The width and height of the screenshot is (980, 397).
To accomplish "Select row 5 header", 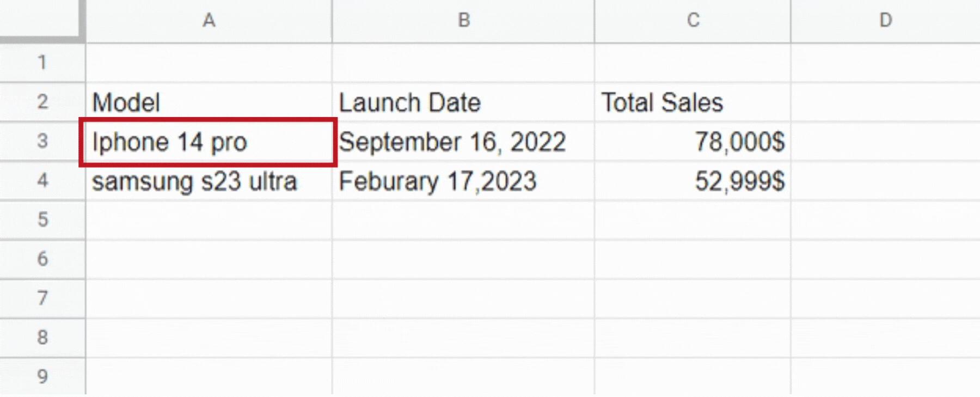I will coord(42,220).
